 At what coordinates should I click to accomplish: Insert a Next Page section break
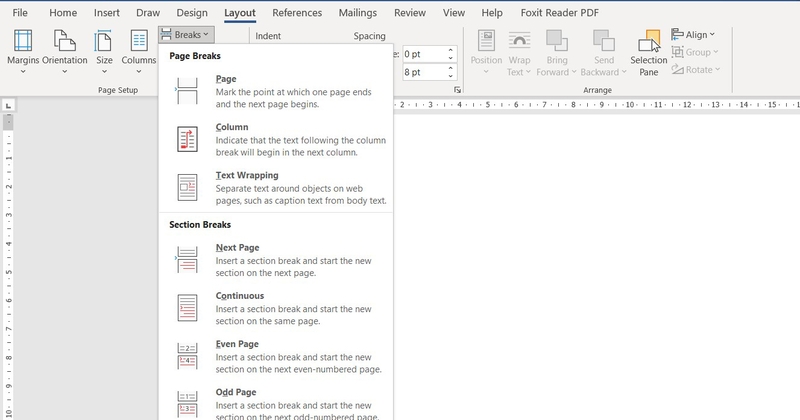(276, 260)
